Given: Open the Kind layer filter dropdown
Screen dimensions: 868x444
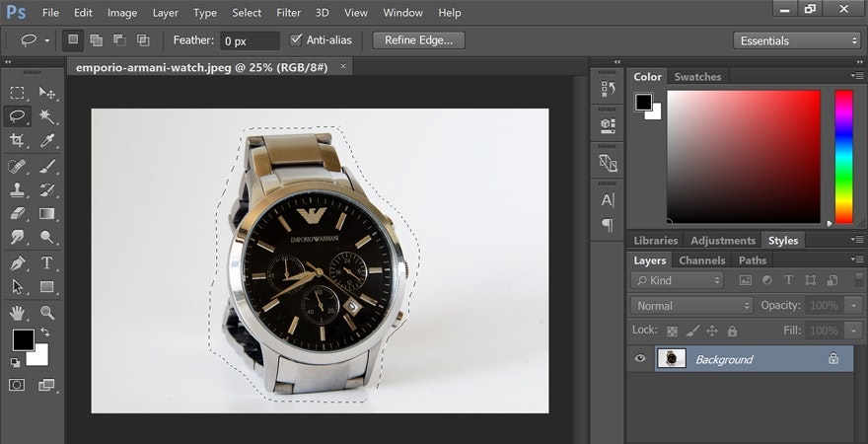Looking at the screenshot, I should (678, 281).
